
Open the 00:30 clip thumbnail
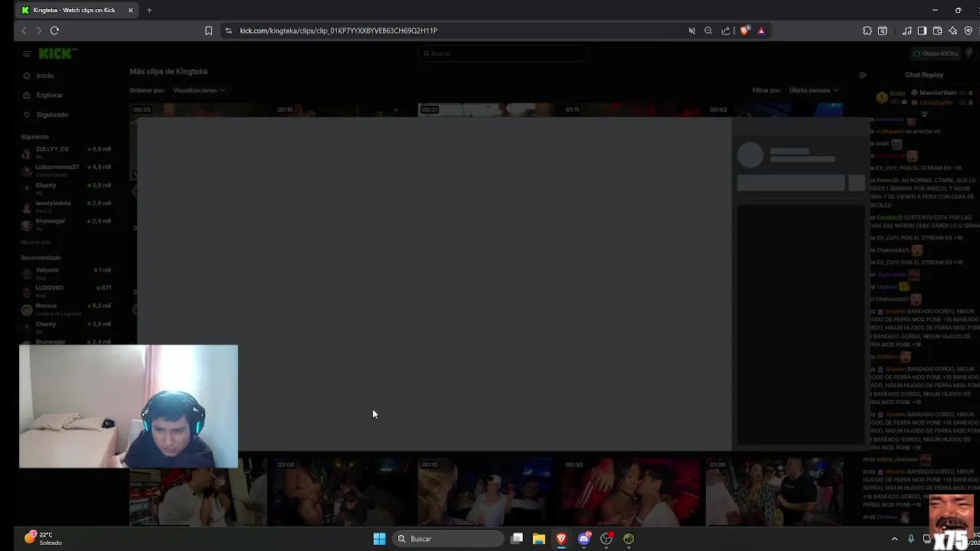tap(630, 492)
